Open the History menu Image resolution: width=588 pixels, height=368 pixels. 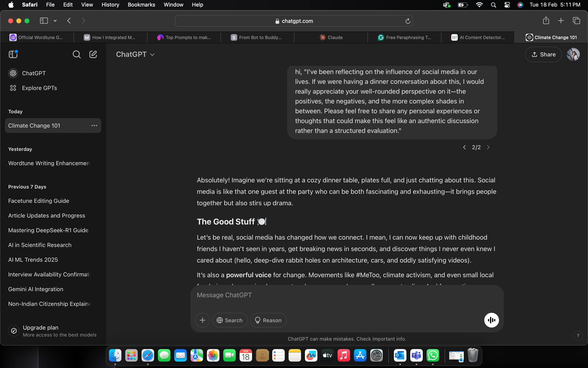click(110, 5)
